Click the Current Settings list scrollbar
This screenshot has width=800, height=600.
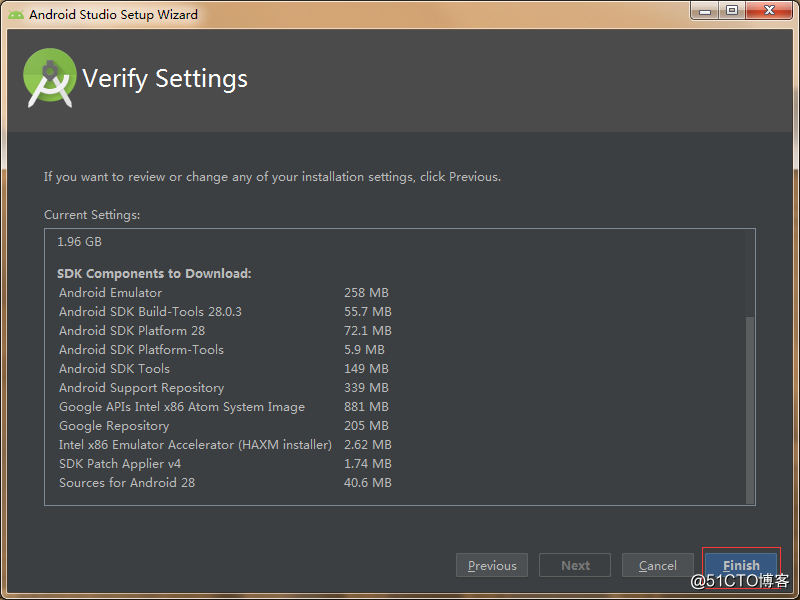coord(749,410)
